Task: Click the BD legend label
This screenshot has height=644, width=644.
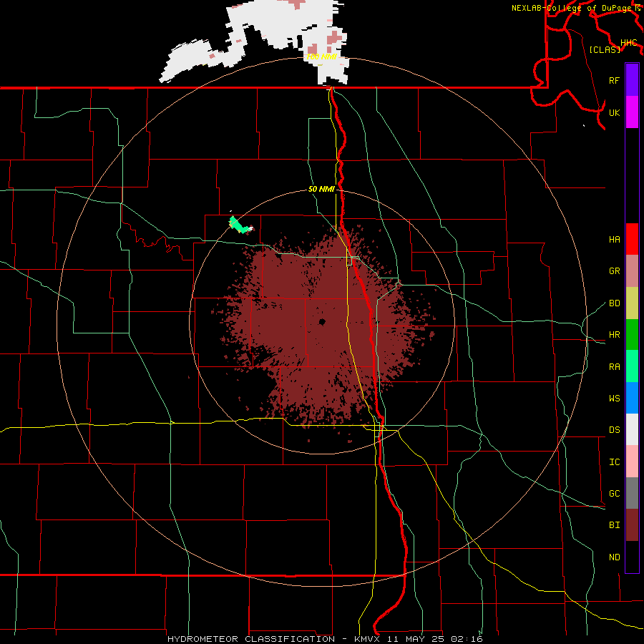Action: point(614,303)
